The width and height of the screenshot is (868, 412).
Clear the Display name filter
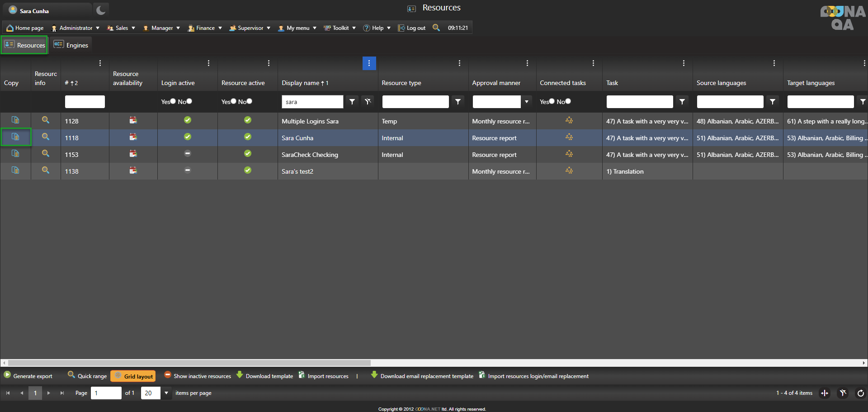(x=368, y=102)
